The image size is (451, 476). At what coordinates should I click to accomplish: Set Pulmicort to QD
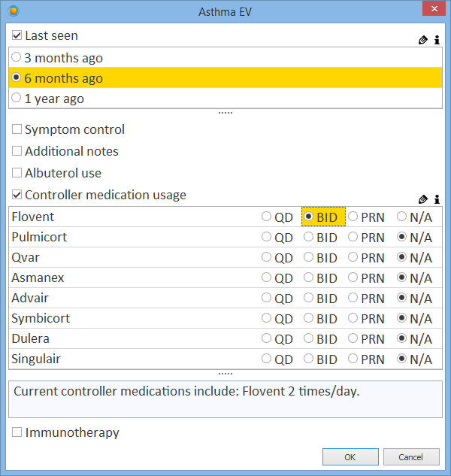click(266, 237)
